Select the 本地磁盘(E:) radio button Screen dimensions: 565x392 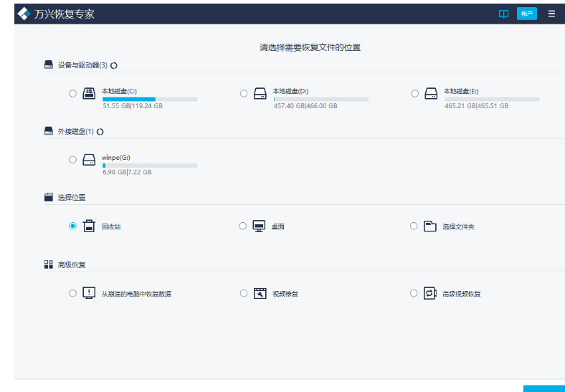pos(414,94)
